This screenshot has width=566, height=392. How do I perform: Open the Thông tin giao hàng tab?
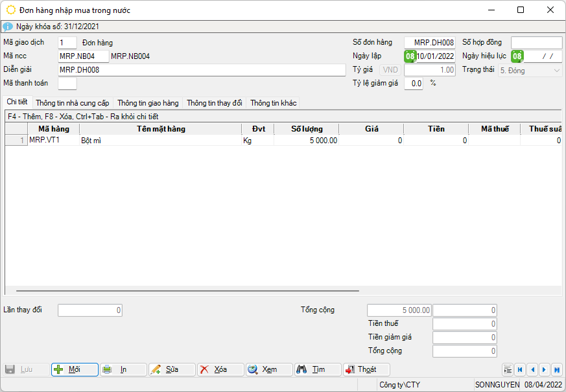(148, 103)
